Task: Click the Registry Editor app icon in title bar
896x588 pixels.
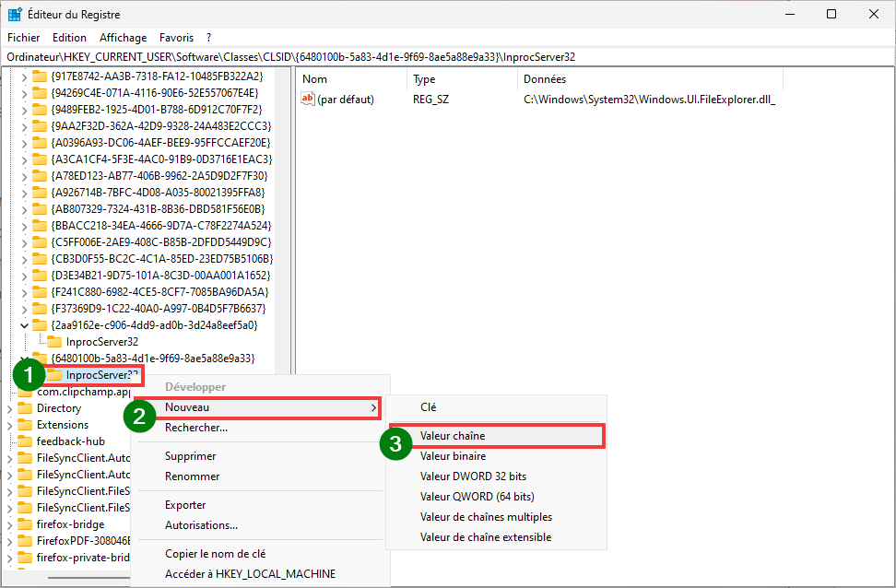Action: 14,15
